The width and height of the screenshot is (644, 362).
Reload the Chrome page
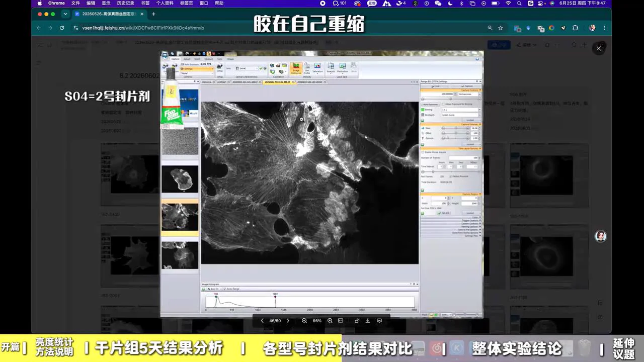pyautogui.click(x=62, y=28)
